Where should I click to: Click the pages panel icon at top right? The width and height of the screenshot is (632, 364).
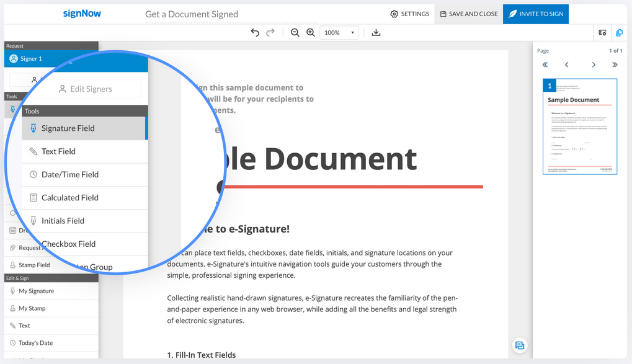[619, 32]
